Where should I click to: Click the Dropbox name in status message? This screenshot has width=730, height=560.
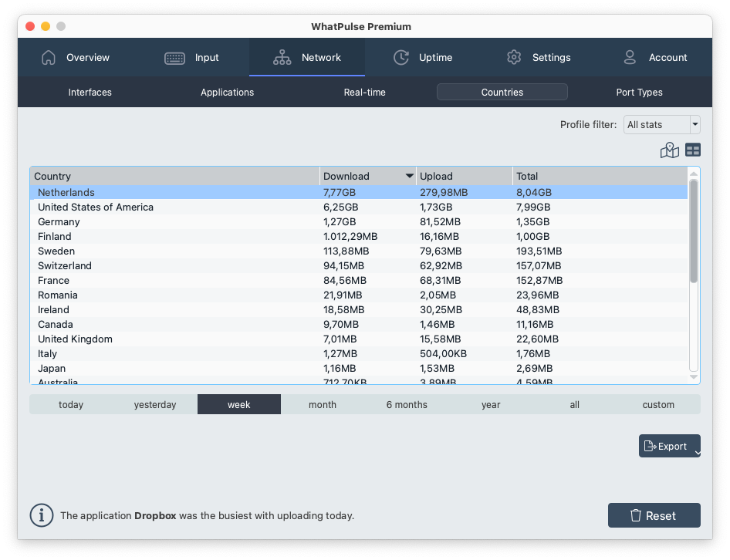click(x=155, y=516)
